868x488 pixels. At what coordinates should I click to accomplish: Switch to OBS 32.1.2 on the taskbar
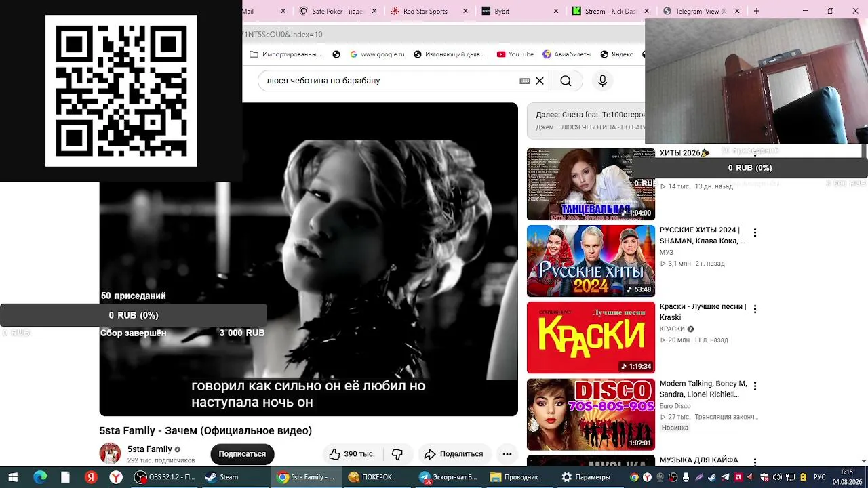pyautogui.click(x=165, y=477)
